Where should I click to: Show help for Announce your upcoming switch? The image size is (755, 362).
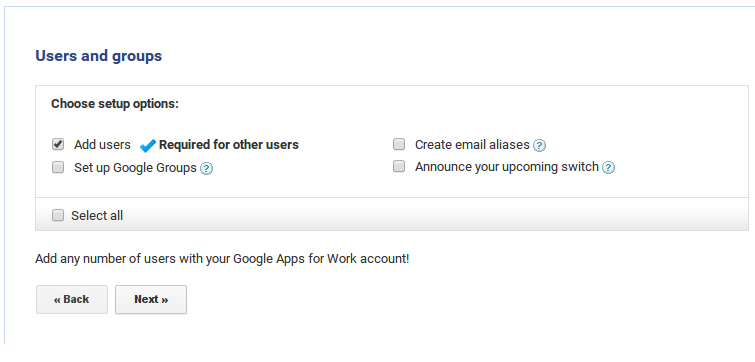609,168
